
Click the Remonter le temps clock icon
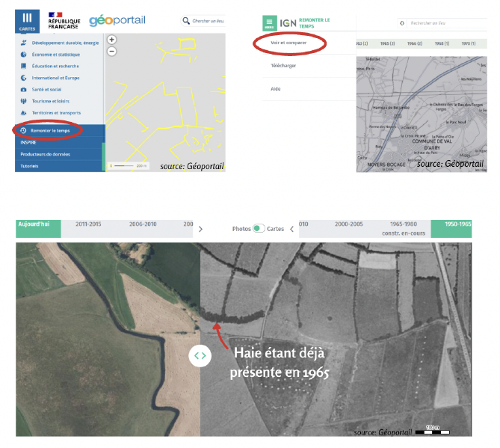[x=24, y=130]
